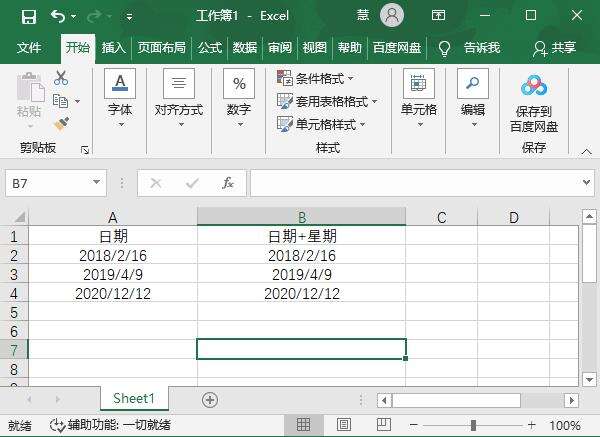Open the 数据 tab
The height and width of the screenshot is (437, 600).
[245, 48]
